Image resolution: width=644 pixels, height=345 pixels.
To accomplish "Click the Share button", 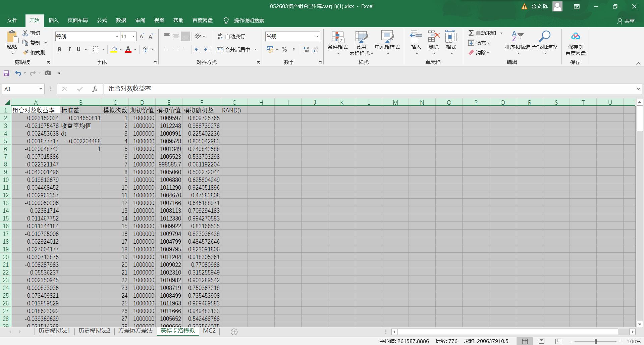I will point(626,21).
